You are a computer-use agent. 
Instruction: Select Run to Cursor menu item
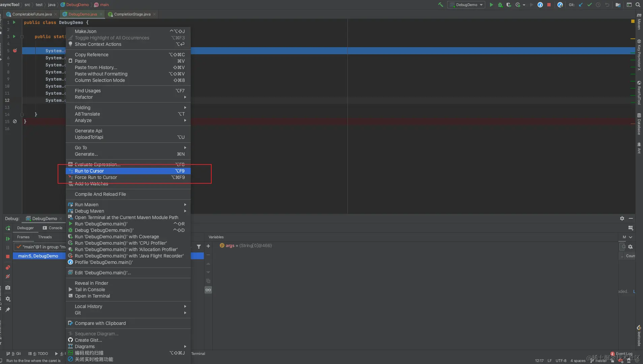tap(128, 171)
